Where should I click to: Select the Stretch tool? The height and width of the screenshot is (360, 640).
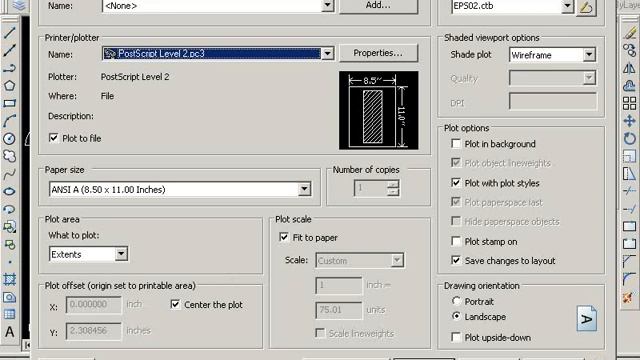point(630,174)
